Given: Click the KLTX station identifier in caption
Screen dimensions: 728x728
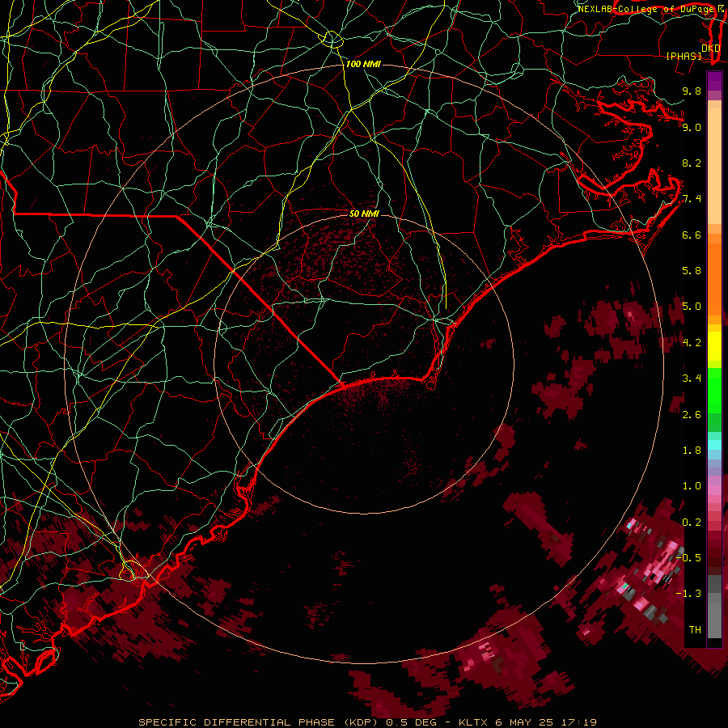Looking at the screenshot, I should (x=472, y=722).
